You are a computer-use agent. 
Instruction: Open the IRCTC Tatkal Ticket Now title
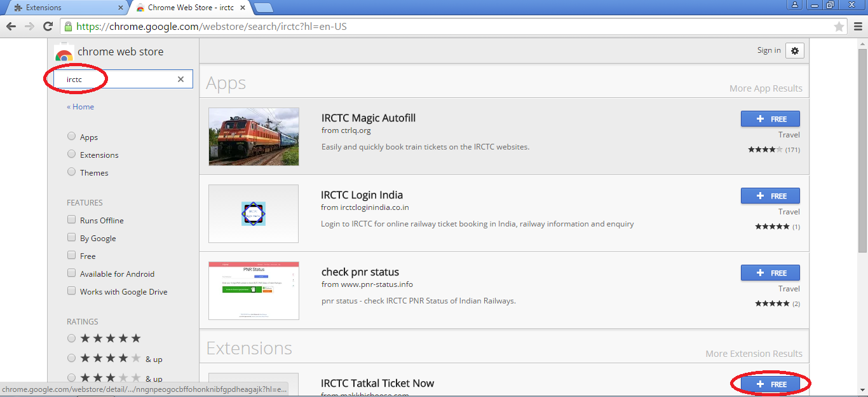(x=377, y=384)
